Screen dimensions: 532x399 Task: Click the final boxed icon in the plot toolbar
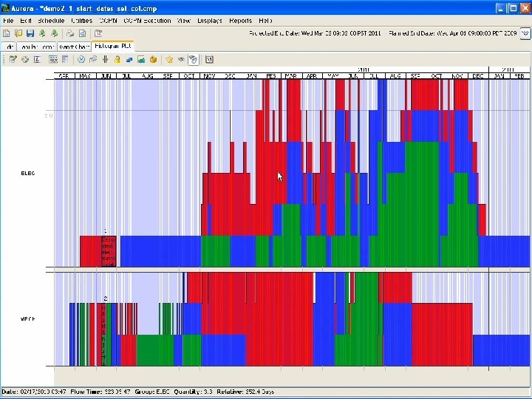point(209,60)
